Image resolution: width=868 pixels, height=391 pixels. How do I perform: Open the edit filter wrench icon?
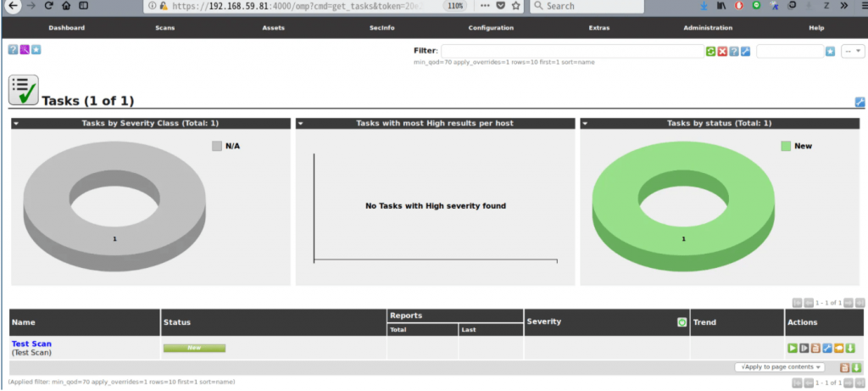pyautogui.click(x=746, y=52)
